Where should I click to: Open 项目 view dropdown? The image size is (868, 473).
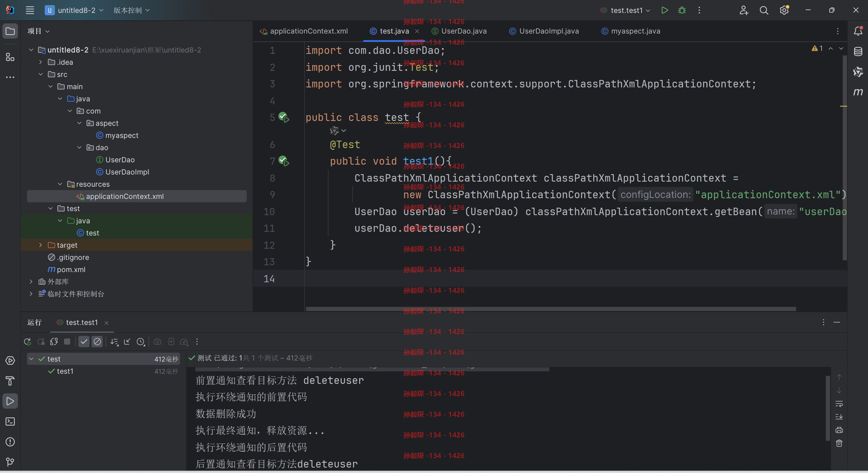pyautogui.click(x=38, y=31)
